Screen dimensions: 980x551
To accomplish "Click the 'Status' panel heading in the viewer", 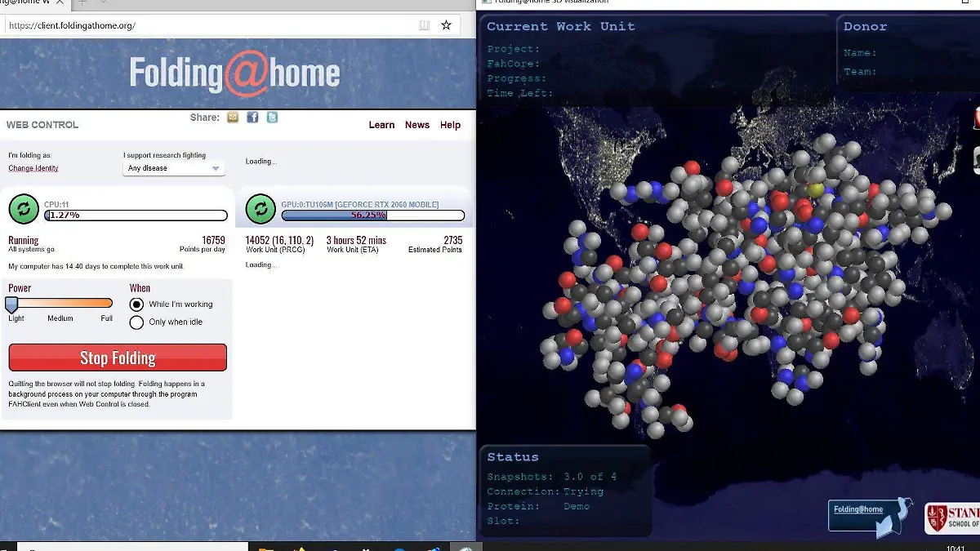I will point(513,457).
